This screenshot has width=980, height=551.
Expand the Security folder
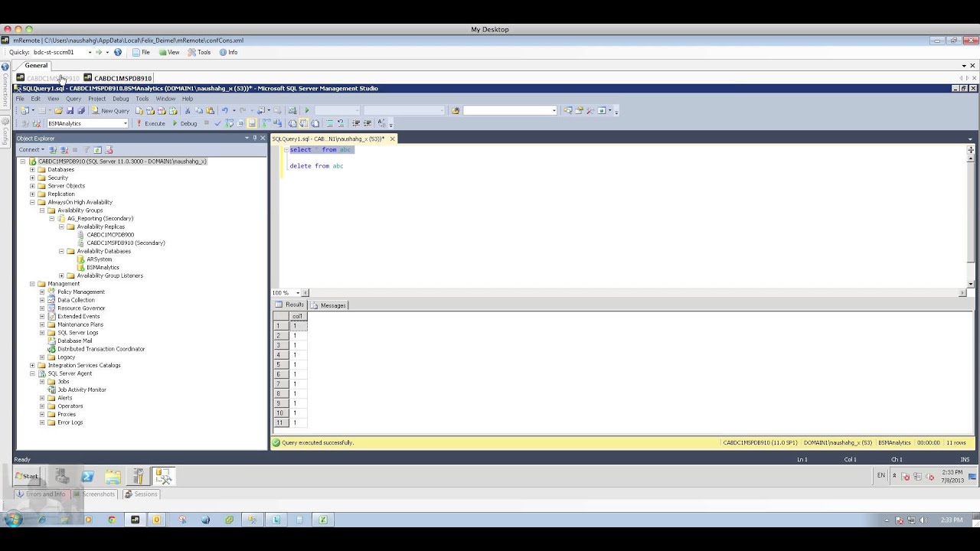pos(32,178)
